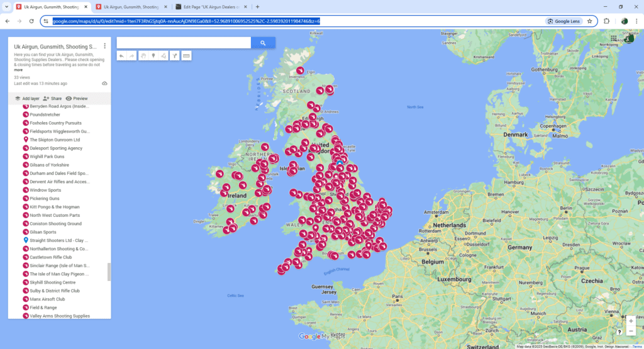The height and width of the screenshot is (349, 644).
Task: Open map Preview
Action: pyautogui.click(x=77, y=99)
